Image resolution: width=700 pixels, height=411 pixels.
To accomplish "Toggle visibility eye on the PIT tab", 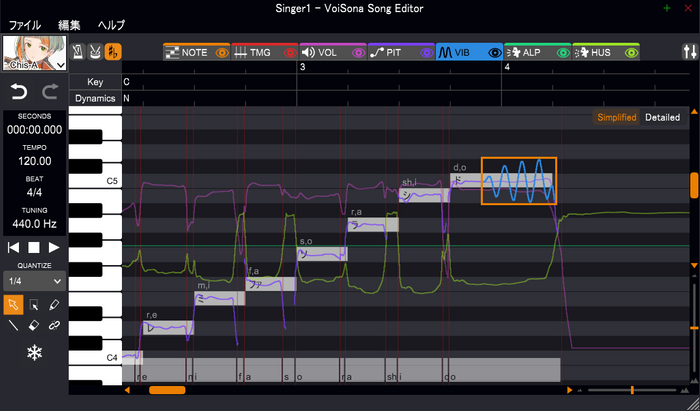I will (425, 51).
